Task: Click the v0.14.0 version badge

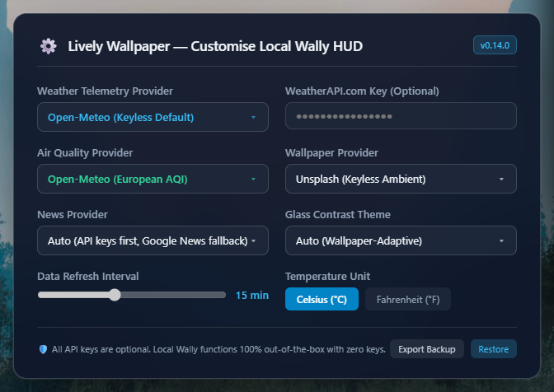Action: (x=495, y=45)
